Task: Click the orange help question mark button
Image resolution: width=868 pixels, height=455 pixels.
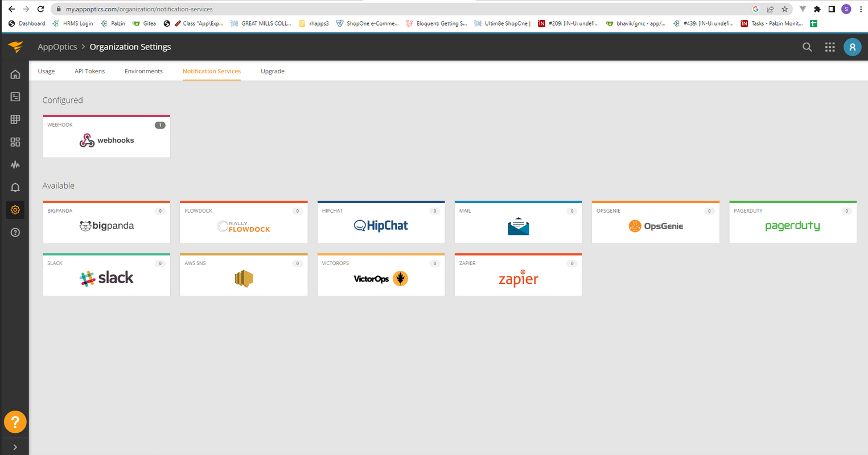Action: (x=15, y=422)
